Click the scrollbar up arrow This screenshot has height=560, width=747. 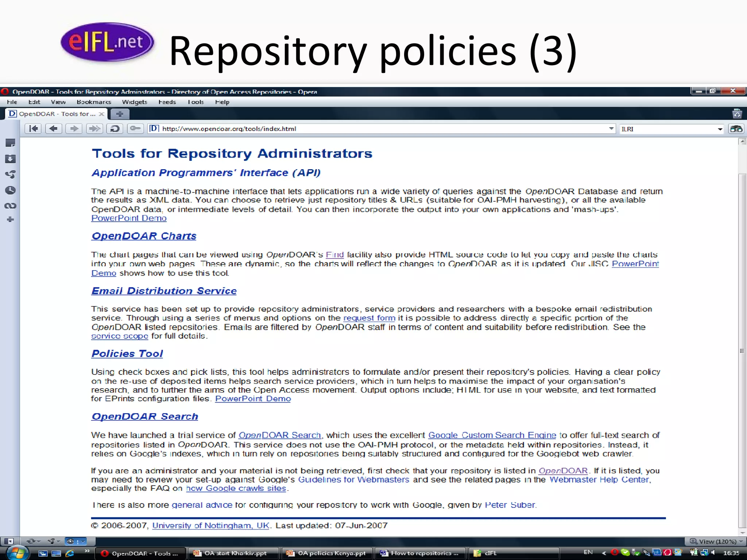[742, 141]
